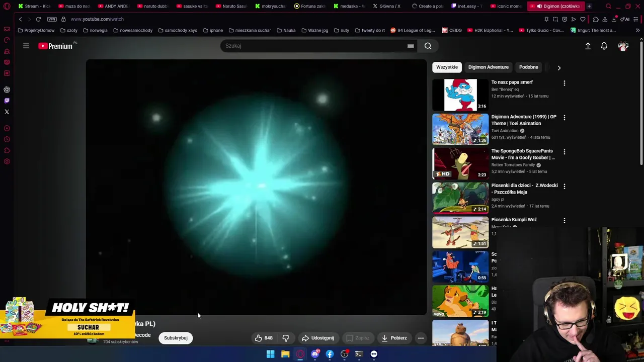Open the nowesamochody bookmarks folder
The width and height of the screenshot is (644, 362).
133,30
